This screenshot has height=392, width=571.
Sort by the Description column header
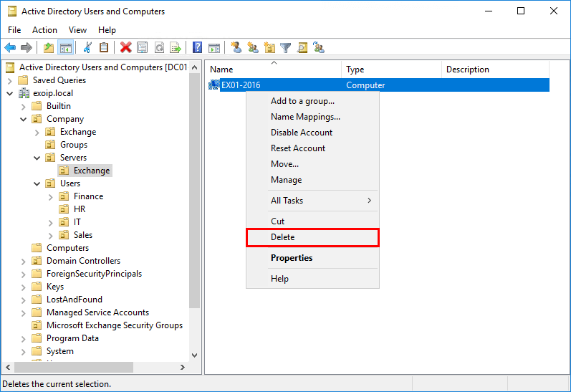click(x=495, y=70)
